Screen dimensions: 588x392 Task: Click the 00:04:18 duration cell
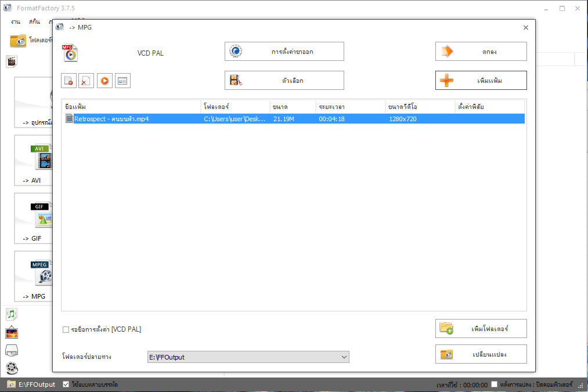(x=331, y=119)
